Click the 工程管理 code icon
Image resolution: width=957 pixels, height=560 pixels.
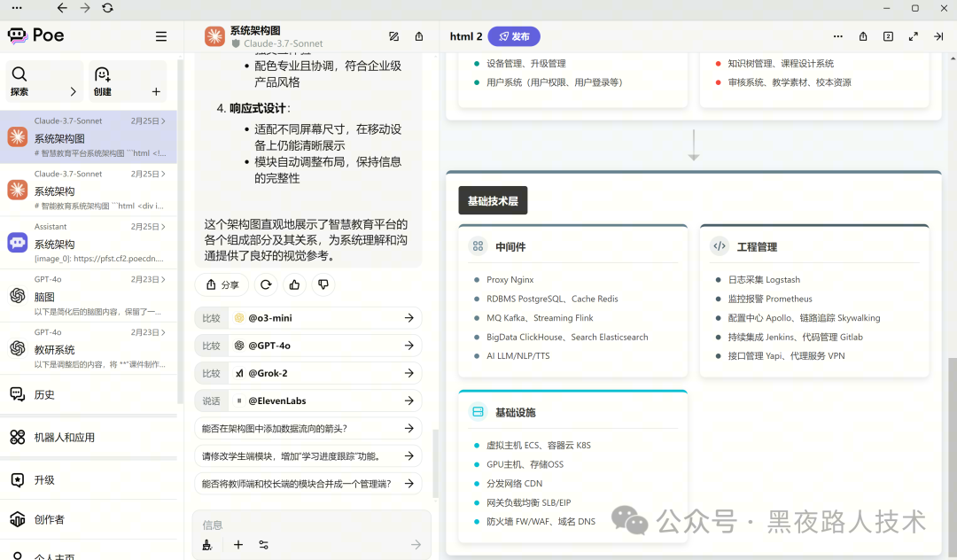coord(720,245)
